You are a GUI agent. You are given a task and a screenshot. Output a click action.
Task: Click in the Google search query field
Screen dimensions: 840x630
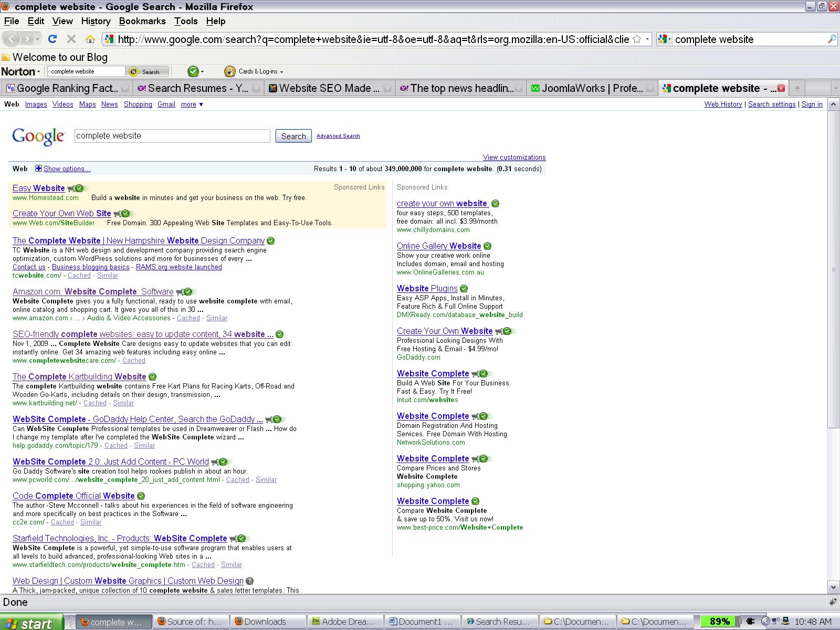(x=172, y=135)
